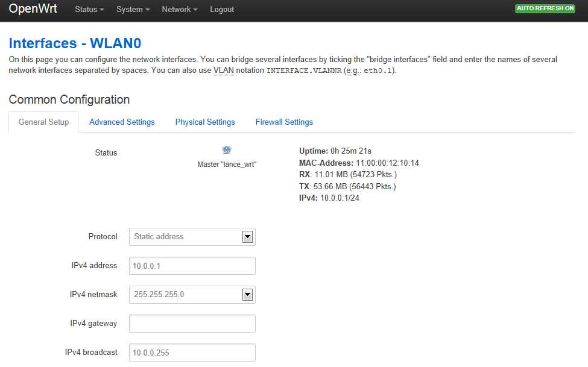Viewport: 588px width, 367px height.
Task: Click the IPv4 netmask dropdown arrow
Action: click(247, 295)
